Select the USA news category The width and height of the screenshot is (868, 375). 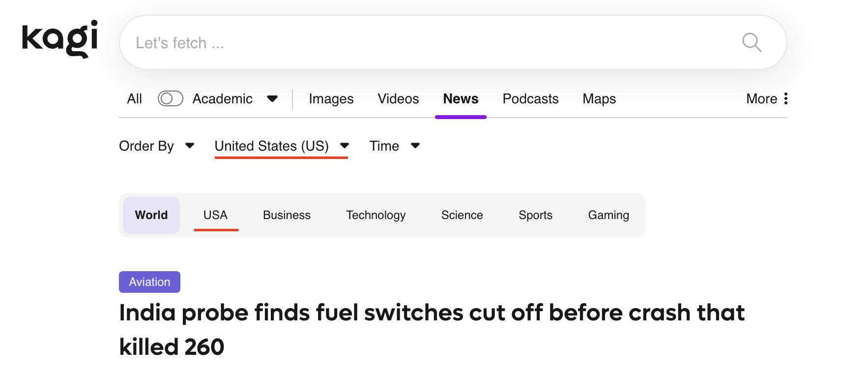point(215,215)
